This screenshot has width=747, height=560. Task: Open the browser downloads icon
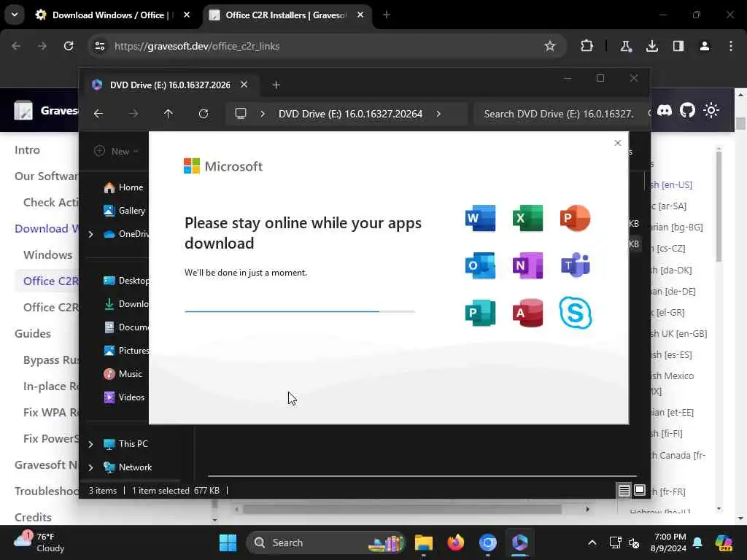[x=651, y=46]
